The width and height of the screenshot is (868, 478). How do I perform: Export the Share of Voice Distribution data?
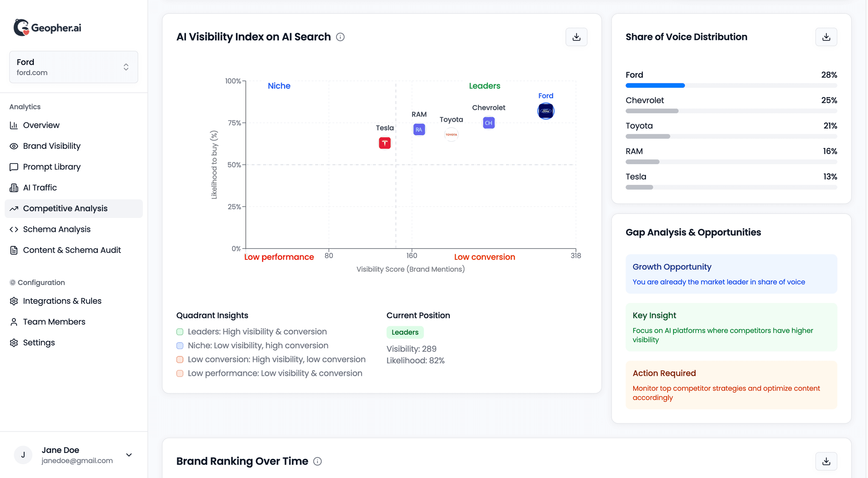tap(826, 37)
